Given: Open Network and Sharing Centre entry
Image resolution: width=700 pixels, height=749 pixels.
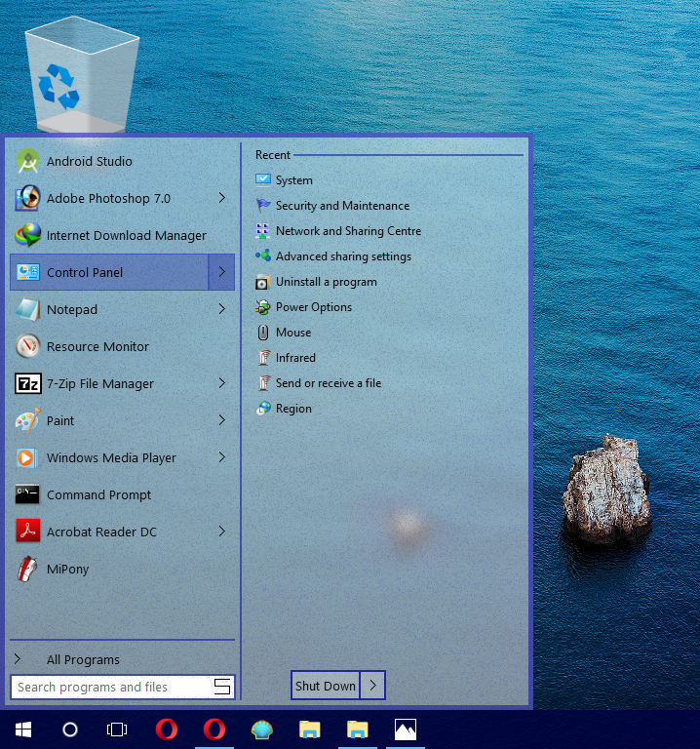Looking at the screenshot, I should click(348, 231).
